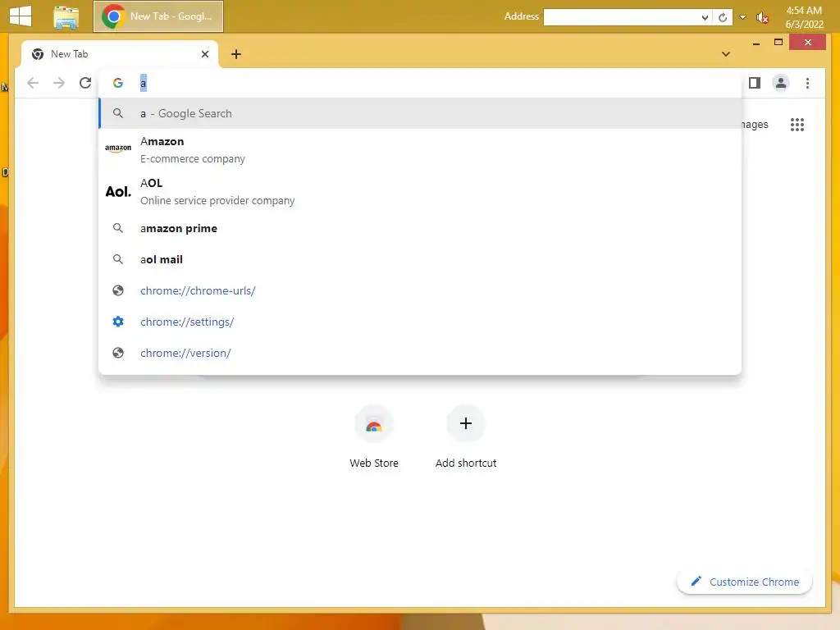Open the taskbar clock showing 4:54 AM
Screen dimensions: 840x630
tap(804, 17)
